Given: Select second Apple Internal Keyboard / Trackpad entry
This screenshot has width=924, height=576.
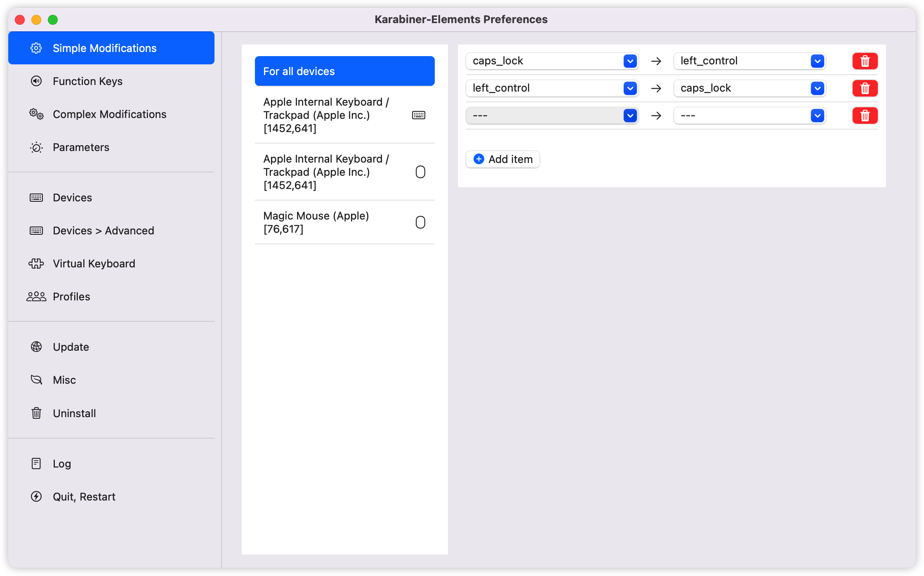Looking at the screenshot, I should point(345,172).
